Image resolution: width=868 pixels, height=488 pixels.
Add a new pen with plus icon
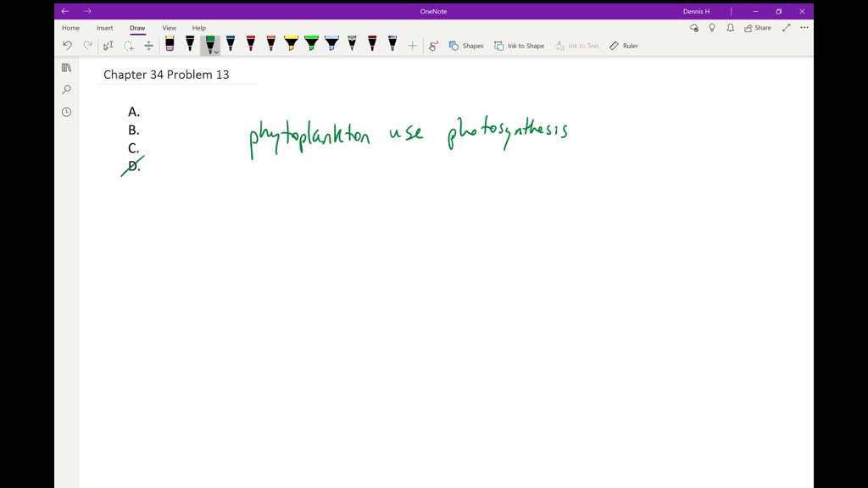413,46
